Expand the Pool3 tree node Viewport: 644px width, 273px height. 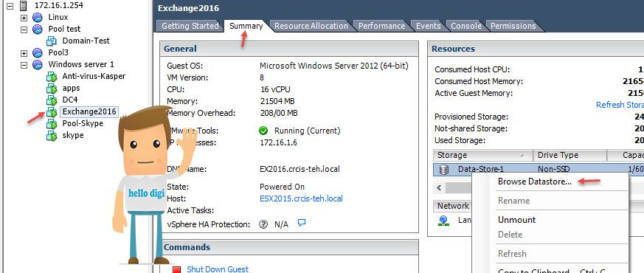[24, 53]
